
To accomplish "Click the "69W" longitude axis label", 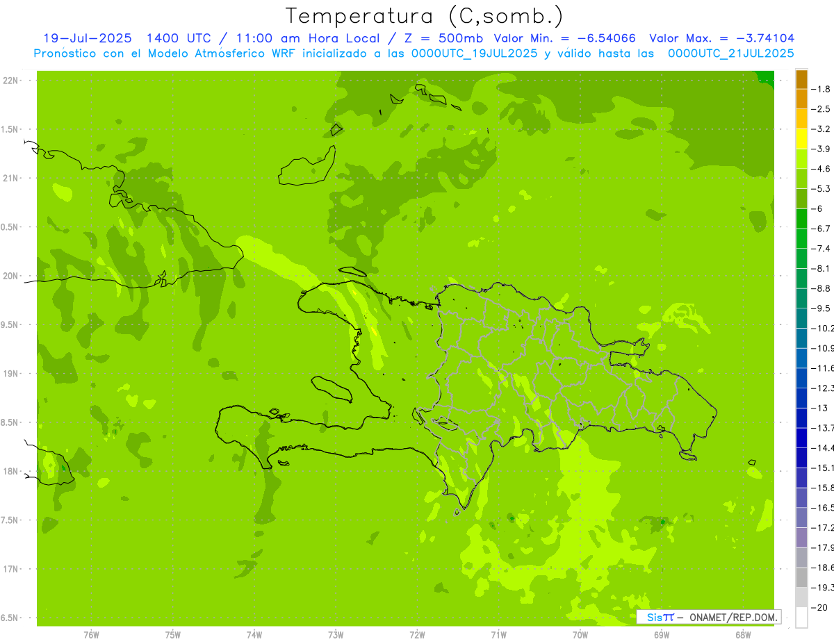I will [661, 635].
